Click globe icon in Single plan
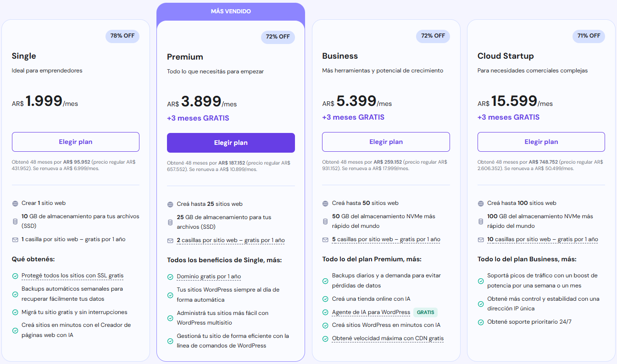The width and height of the screenshot is (617, 364). coord(15,203)
